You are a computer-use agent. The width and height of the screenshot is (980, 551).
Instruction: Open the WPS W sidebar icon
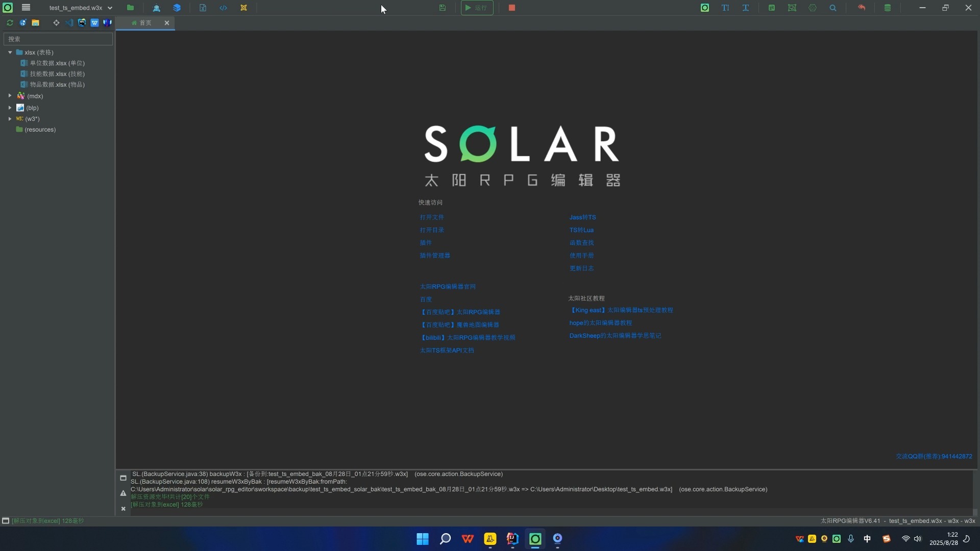click(94, 22)
